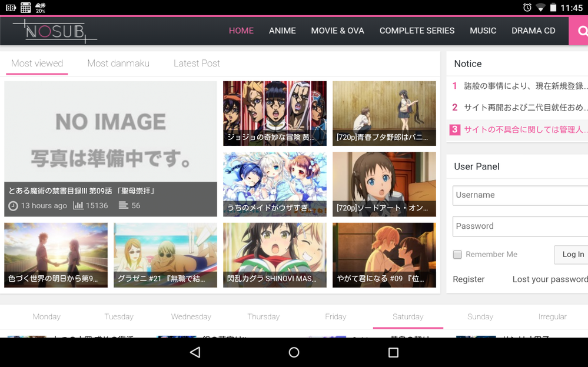Tap the Android home circle button

click(294, 352)
